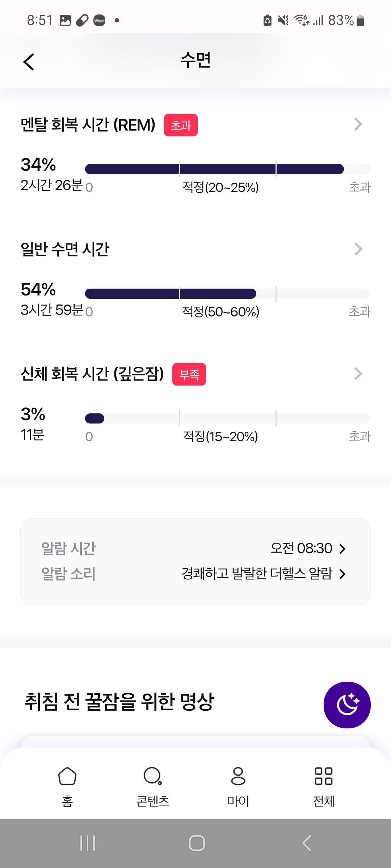Expand 일반 수면 시간 details chevron
Viewport: 391px width, 868px height.
pos(358,249)
